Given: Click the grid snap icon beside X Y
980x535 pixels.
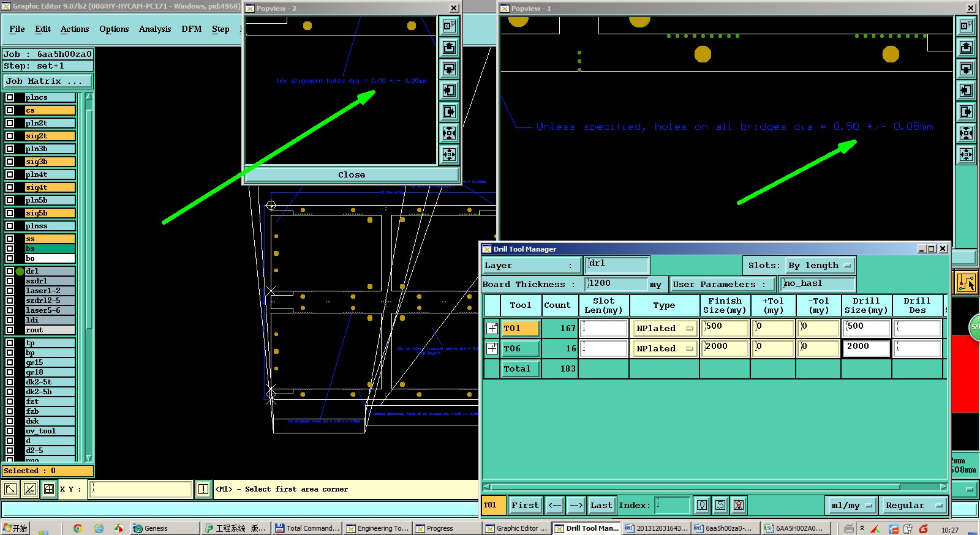Looking at the screenshot, I should (x=49, y=489).
